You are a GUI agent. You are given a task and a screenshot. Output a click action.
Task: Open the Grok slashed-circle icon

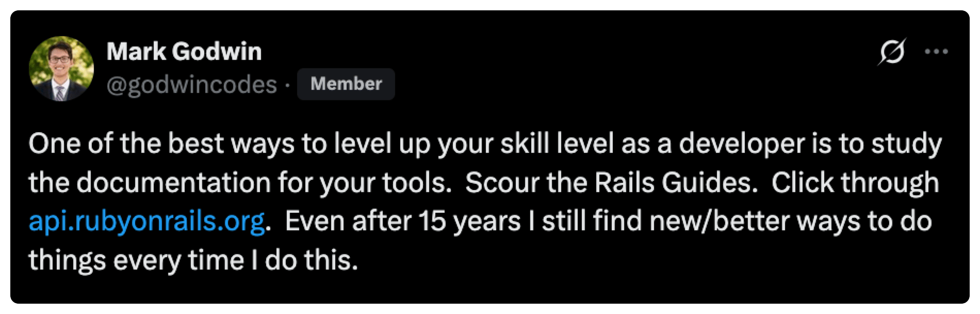(x=891, y=52)
